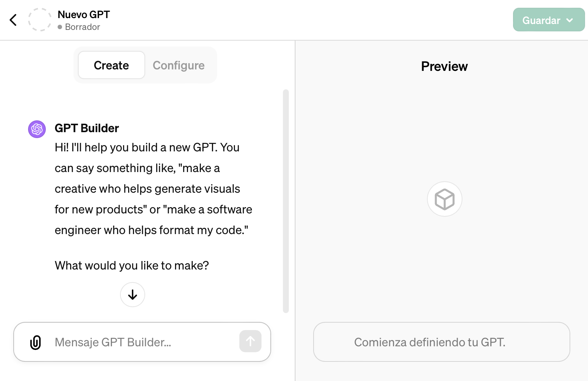
Task: Click the 'What would you like to make?' text
Action: pos(132,265)
